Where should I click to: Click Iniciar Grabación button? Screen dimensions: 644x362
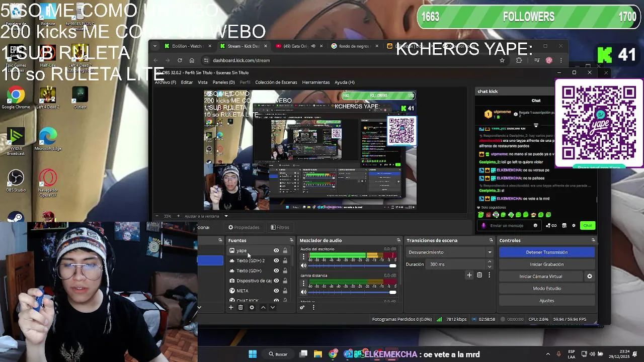547,264
